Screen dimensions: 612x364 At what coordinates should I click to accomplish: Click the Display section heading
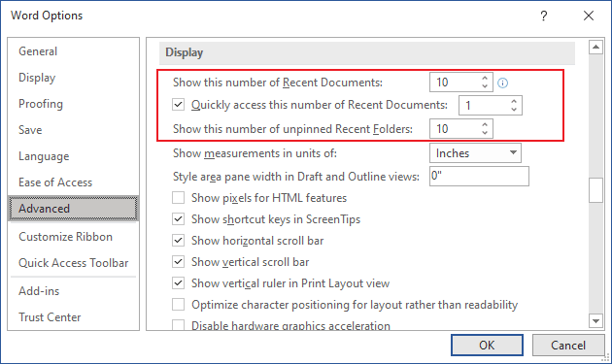point(185,52)
